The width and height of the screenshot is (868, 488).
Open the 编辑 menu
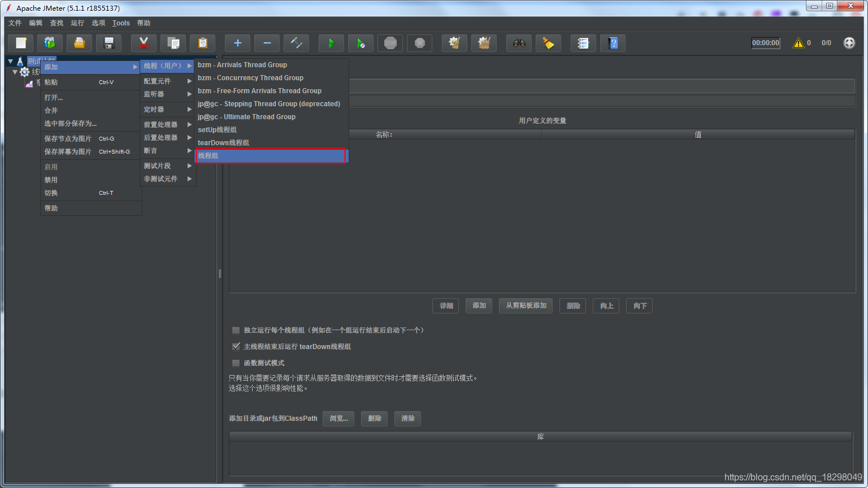click(36, 23)
